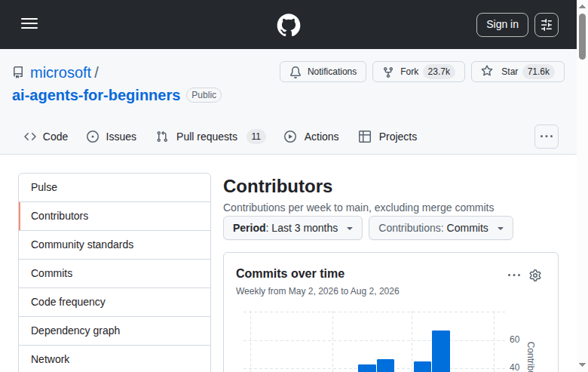Open Commits in the insights sidebar

click(115, 273)
